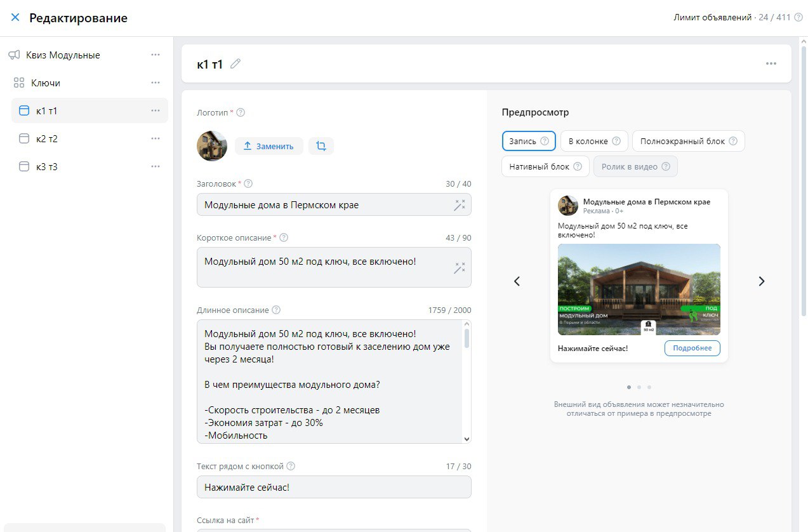This screenshot has width=808, height=532.
Task: Open the three-dot menu for к3 т3
Action: (x=156, y=167)
